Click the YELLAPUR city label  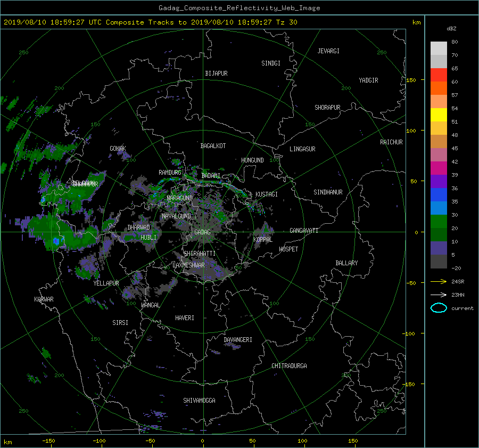pos(106,283)
